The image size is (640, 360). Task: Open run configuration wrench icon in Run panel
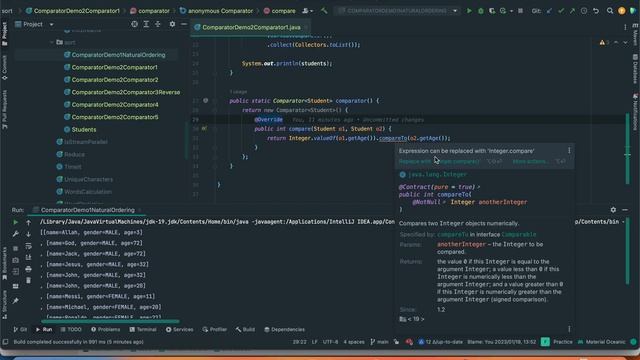[16, 234]
